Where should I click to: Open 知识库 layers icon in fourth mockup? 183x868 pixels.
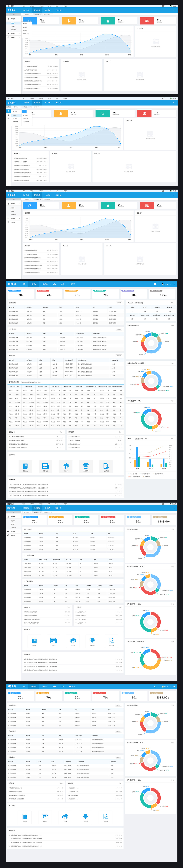point(66,466)
